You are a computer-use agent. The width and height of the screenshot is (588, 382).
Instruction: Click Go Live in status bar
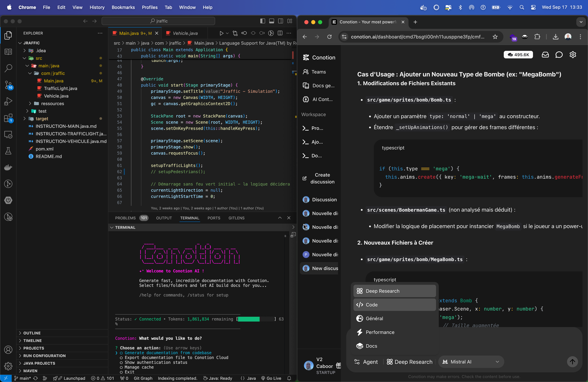click(x=271, y=378)
